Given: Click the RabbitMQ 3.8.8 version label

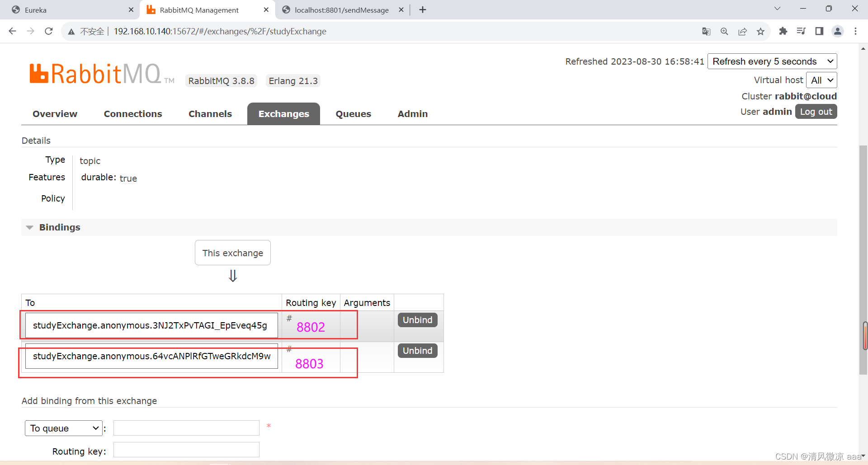Looking at the screenshot, I should pyautogui.click(x=221, y=81).
